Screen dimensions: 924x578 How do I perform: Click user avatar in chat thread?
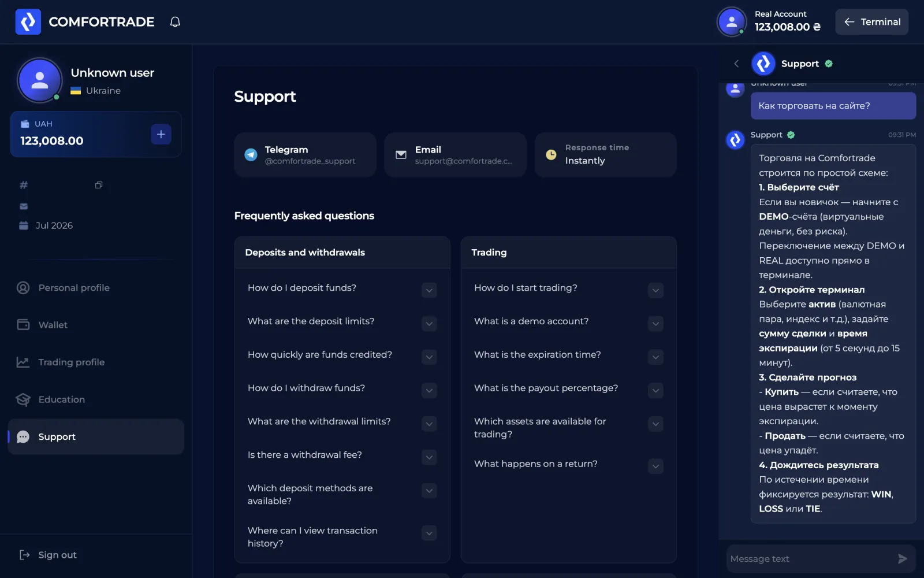[735, 90]
